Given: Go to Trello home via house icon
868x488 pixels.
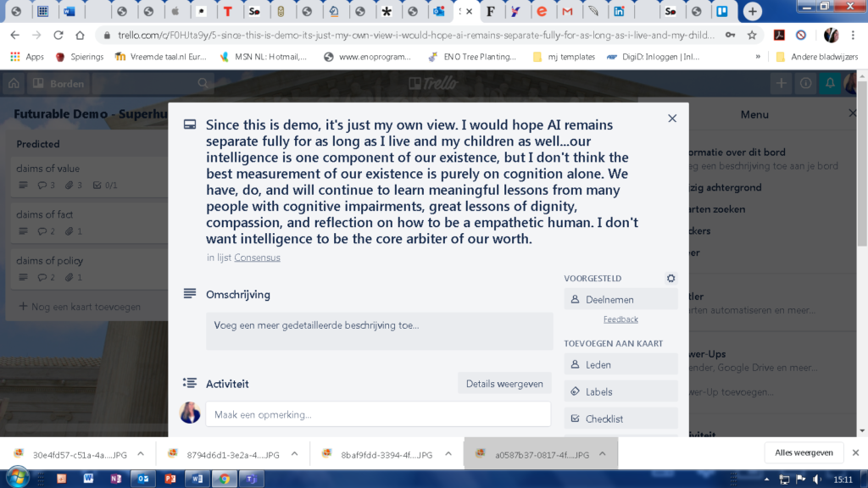Looking at the screenshot, I should [x=14, y=84].
